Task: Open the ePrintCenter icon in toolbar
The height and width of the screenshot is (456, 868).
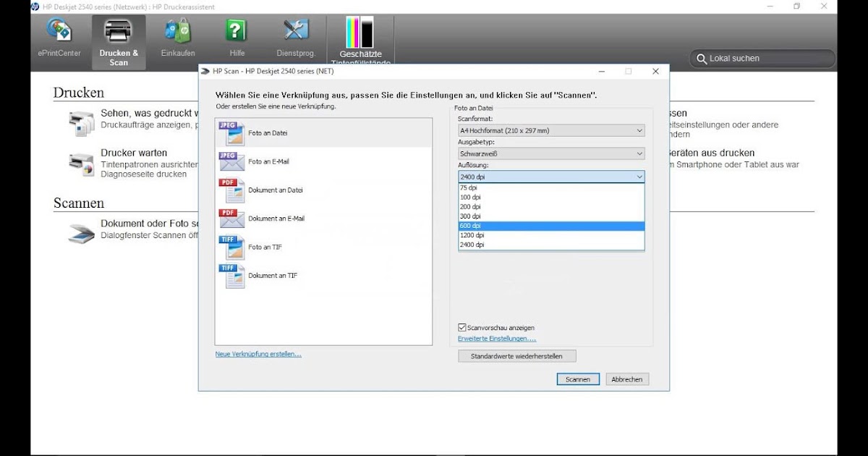Action: [x=59, y=30]
